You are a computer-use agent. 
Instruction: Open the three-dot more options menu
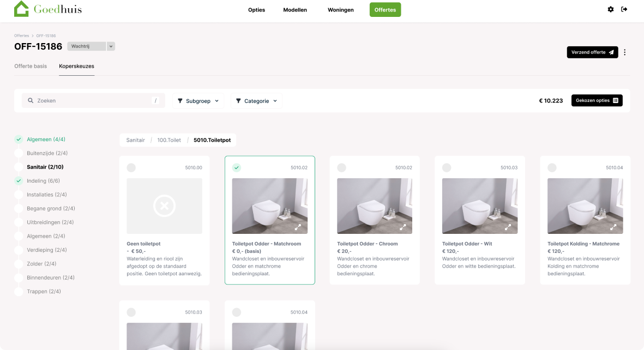coord(625,52)
